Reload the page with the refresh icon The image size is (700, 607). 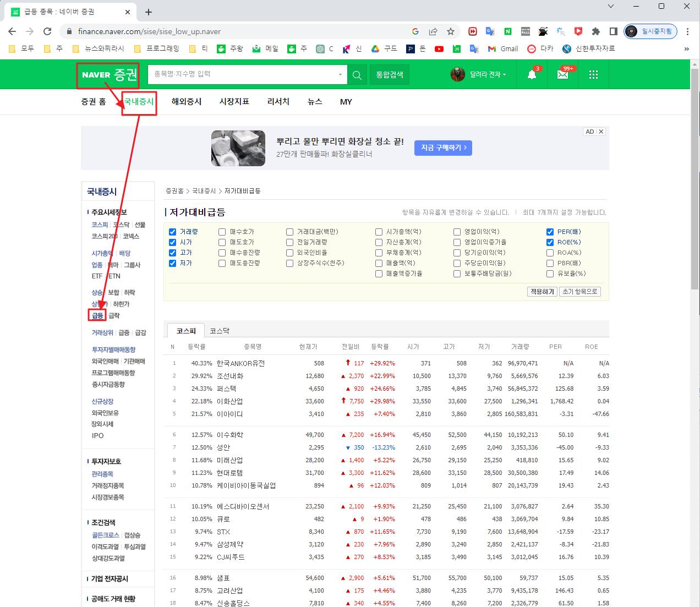click(47, 31)
